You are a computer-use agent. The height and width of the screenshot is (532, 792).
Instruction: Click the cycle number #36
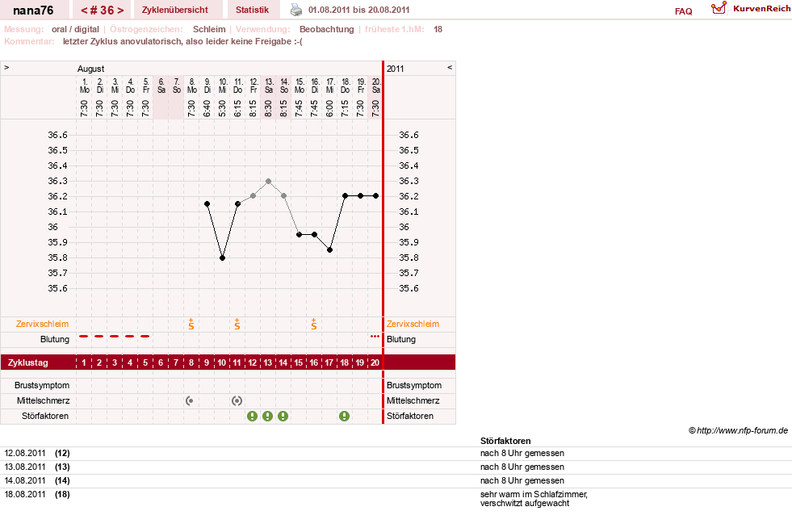(103, 10)
